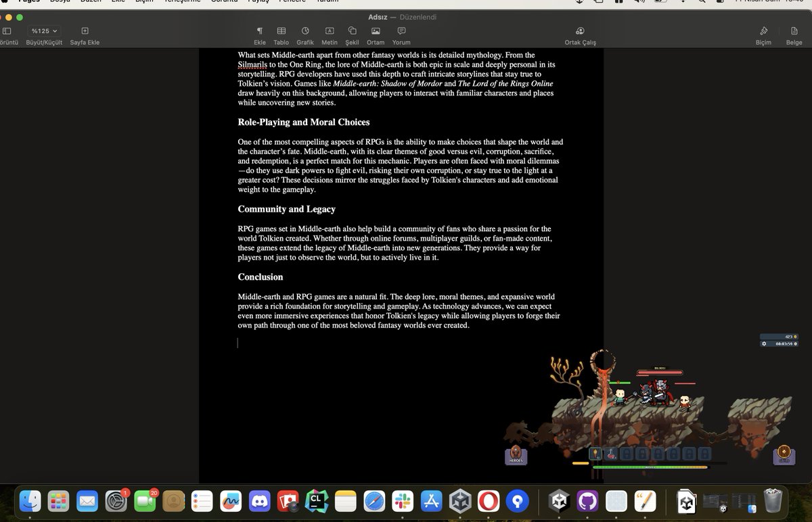Open Mail from the Dock
812x522 pixels.
(87, 501)
